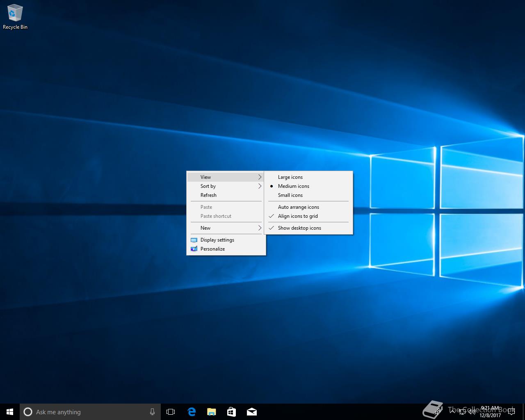Open the Windows Start menu
Image resolution: width=525 pixels, height=420 pixels.
tap(10, 412)
